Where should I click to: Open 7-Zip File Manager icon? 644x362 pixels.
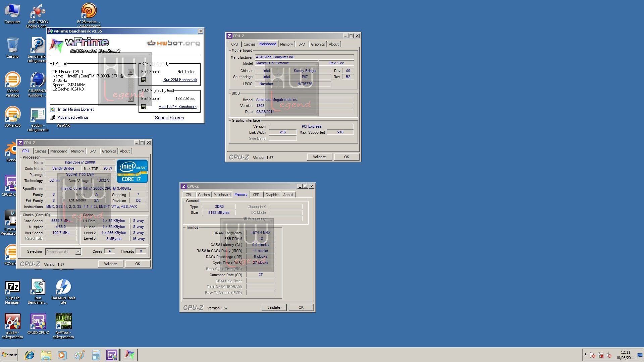(12, 292)
